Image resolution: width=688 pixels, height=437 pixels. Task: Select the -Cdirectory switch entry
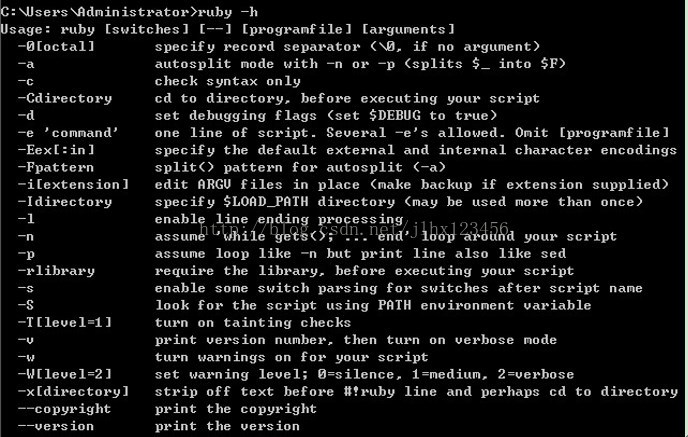tap(65, 98)
